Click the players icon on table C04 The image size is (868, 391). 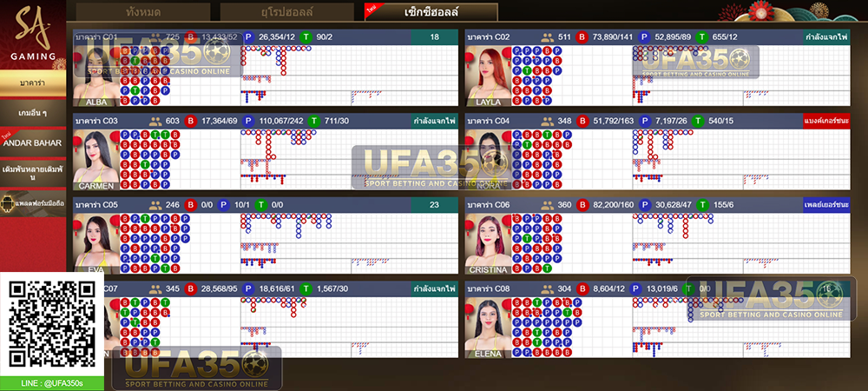[547, 122]
